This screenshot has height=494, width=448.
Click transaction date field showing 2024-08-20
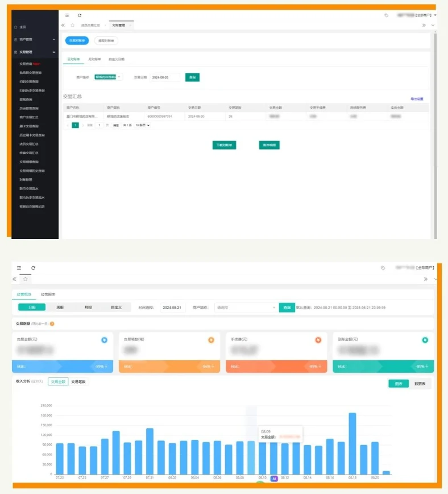click(x=165, y=77)
